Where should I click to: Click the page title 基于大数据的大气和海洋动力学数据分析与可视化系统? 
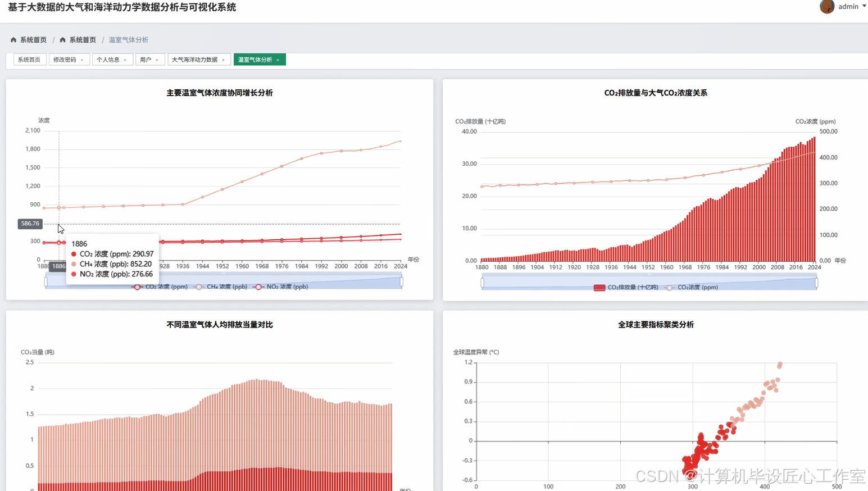[122, 7]
